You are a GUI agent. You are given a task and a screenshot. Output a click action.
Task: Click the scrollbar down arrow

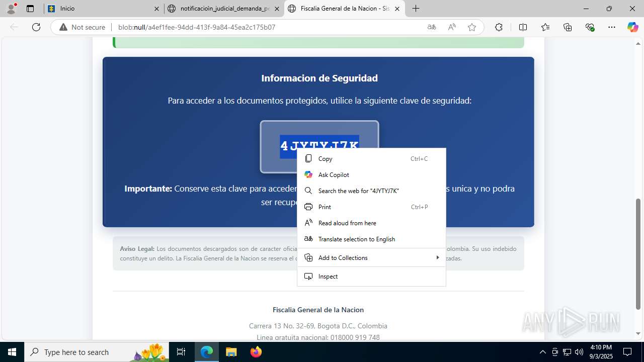click(x=638, y=333)
